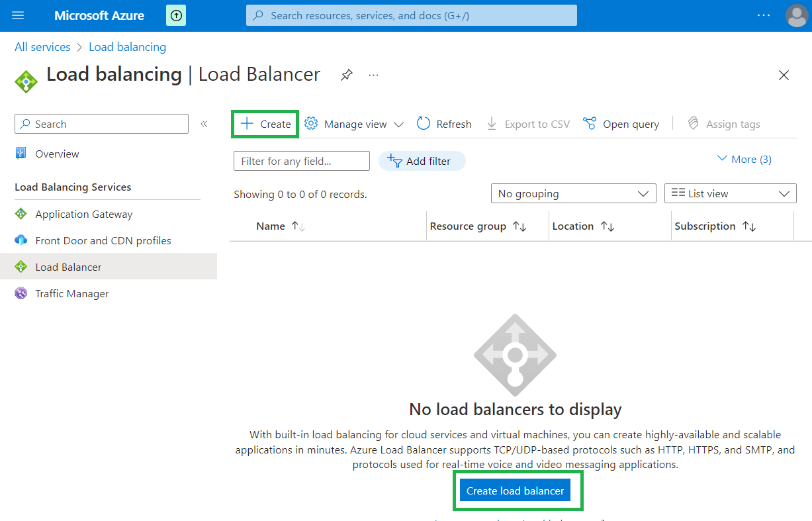Click Export to CSV
The height and width of the screenshot is (521, 812).
(527, 124)
